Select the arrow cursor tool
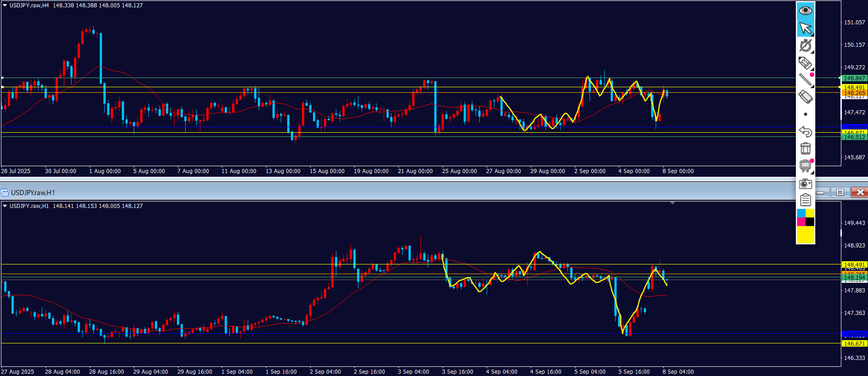The image size is (868, 376). [x=805, y=28]
